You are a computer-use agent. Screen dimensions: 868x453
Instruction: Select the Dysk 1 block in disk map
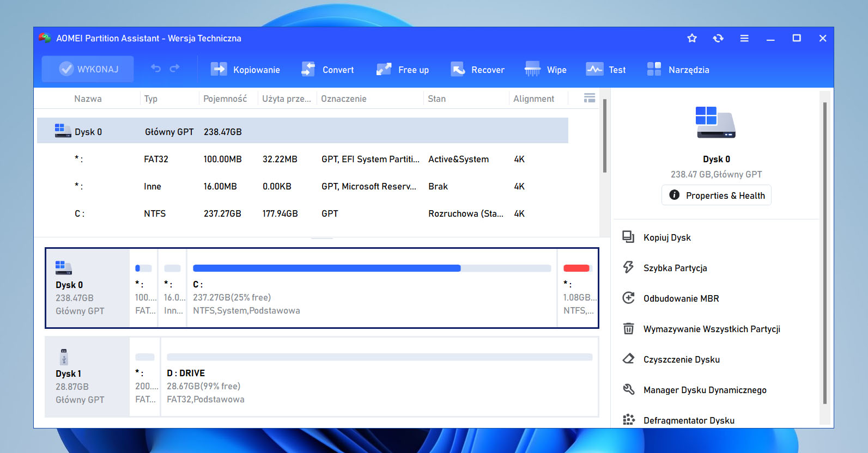click(x=88, y=377)
